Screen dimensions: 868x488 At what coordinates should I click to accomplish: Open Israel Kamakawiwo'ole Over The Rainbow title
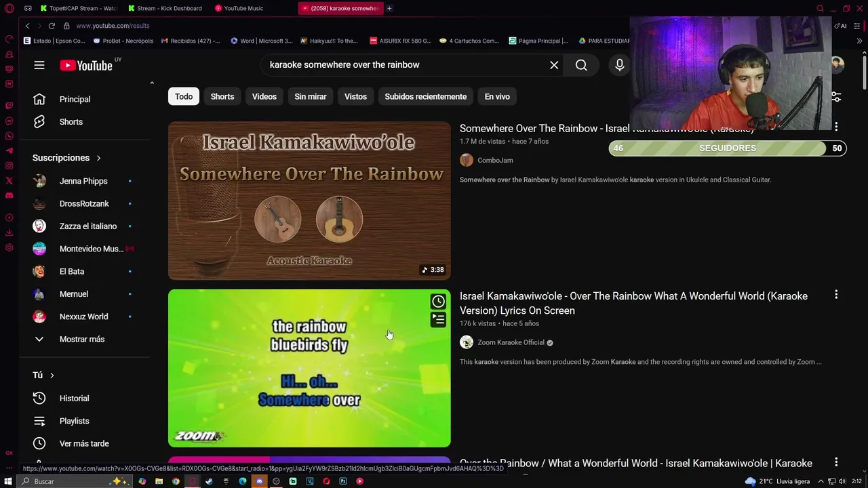point(633,303)
